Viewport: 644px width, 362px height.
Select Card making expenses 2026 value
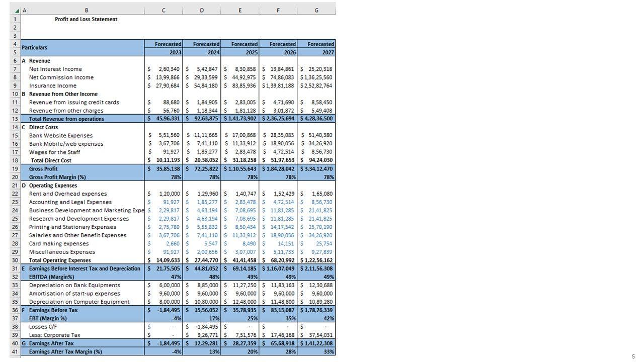coord(278,244)
